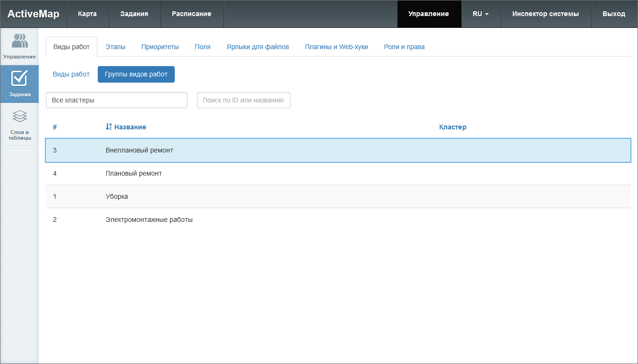Expand the RU language dropdown
Image resolution: width=638 pixels, height=364 pixels.
480,14
